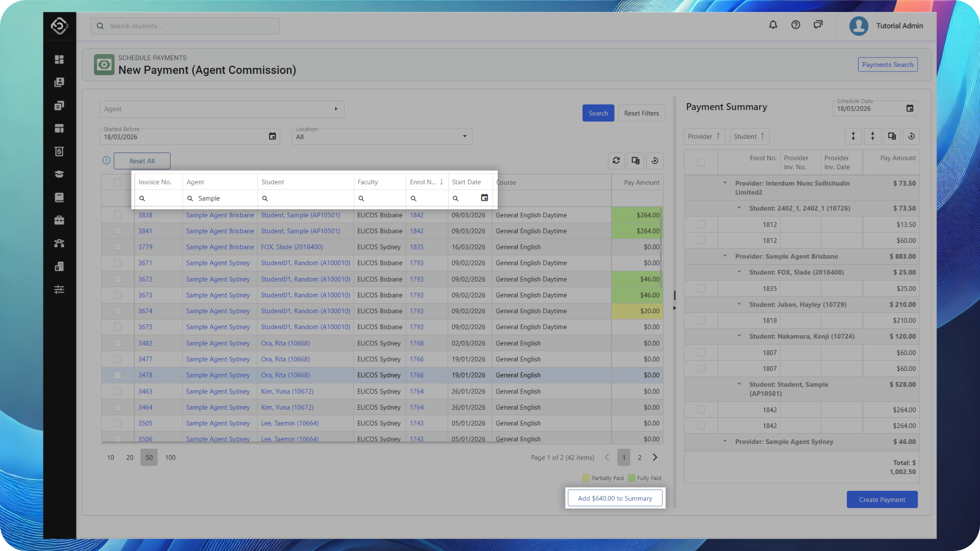Click refresh icon above invoice grid

pos(616,161)
